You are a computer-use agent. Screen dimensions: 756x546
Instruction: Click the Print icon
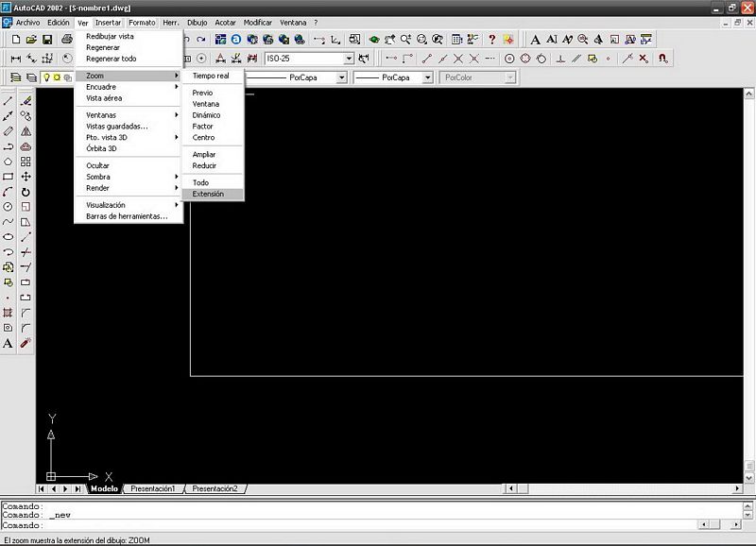pos(67,40)
